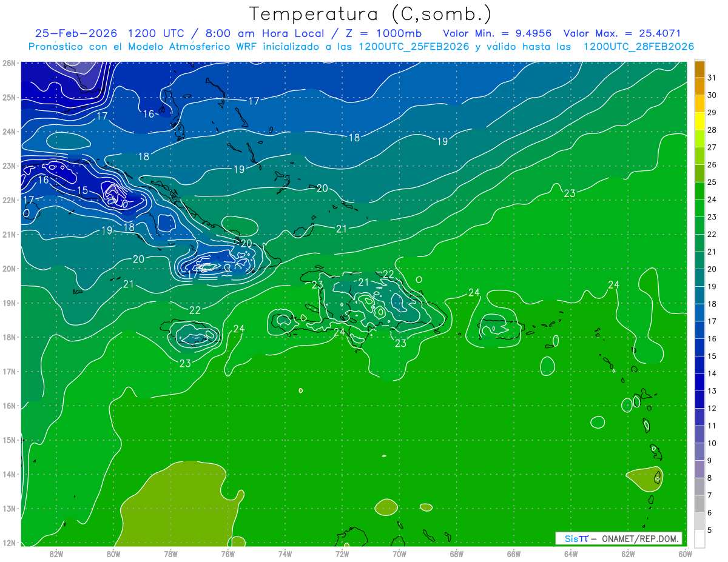Select the gray legend swatch between 6 and 7
The width and height of the screenshot is (728, 562).
pos(699,504)
